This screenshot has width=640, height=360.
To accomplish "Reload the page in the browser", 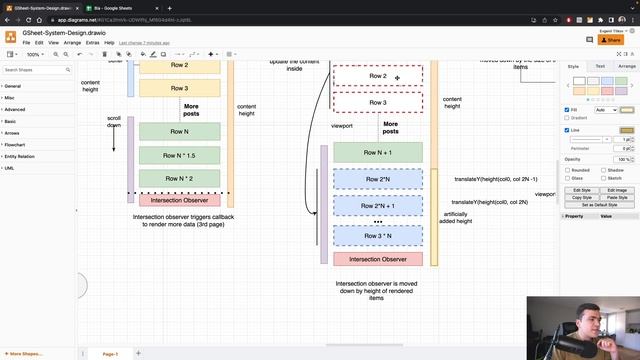I will tap(28, 20).
